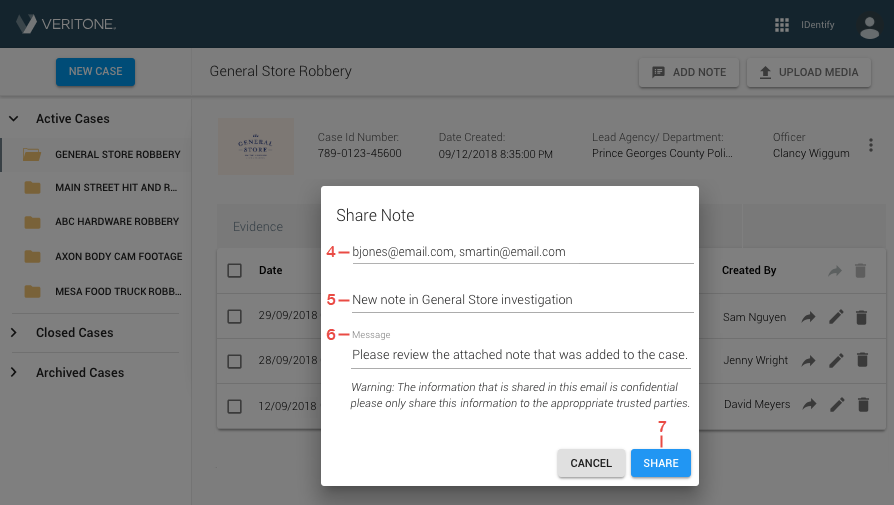The width and height of the screenshot is (894, 505).
Task: Tick the checkbox for the 12/09/2018 note
Action: (x=234, y=406)
